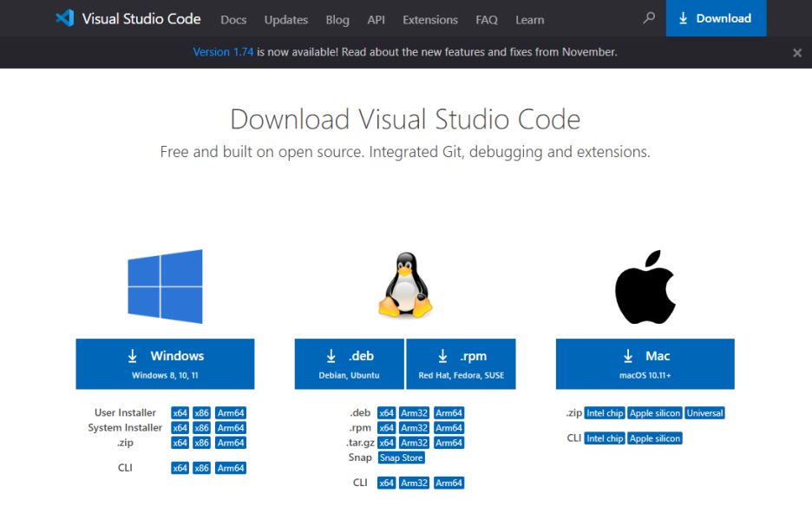
Task: Choose Linux .rpm Arm64 badge
Action: pyautogui.click(x=449, y=428)
